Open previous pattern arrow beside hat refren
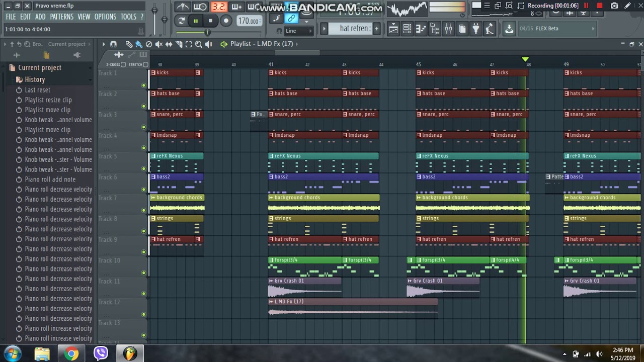Viewport: 644px width, 362px height. point(325,29)
